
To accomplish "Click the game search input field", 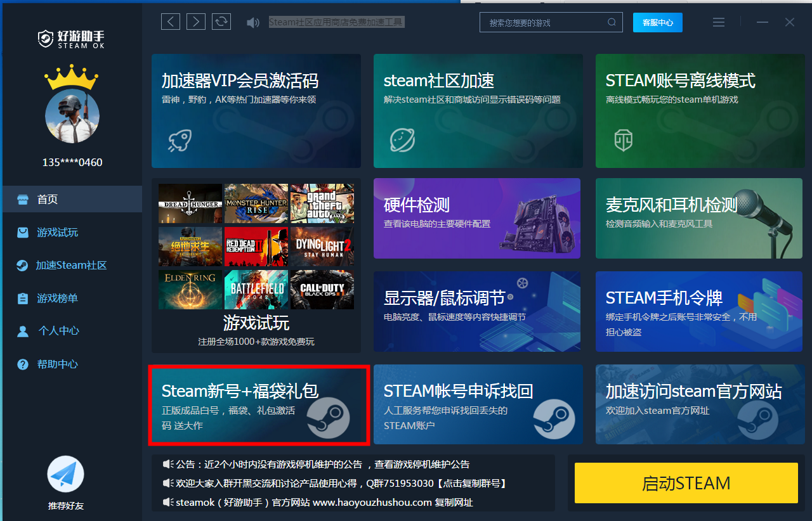I will coord(546,23).
